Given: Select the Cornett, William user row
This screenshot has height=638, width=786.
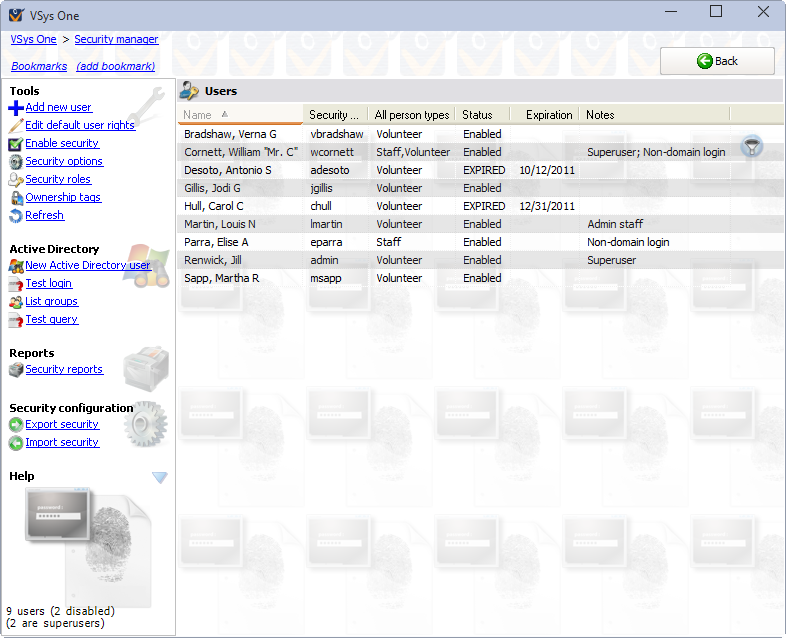Looking at the screenshot, I should [x=240, y=152].
